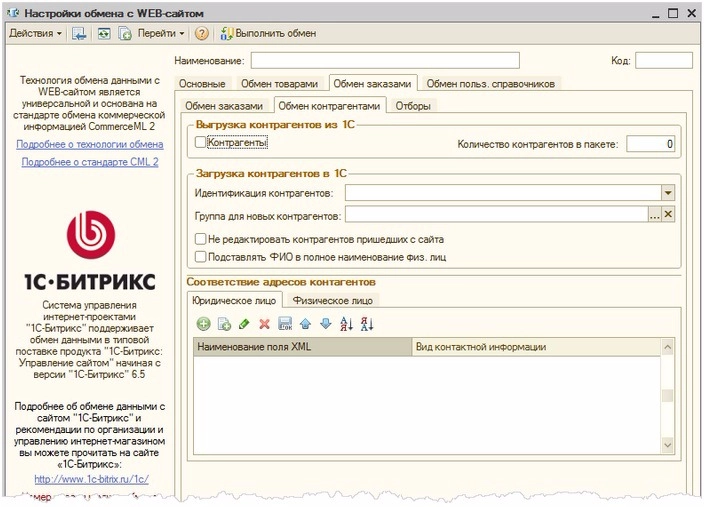Click the table scrollbar thumb
Image resolution: width=704 pixels, height=507 pixels.
pos(668,396)
